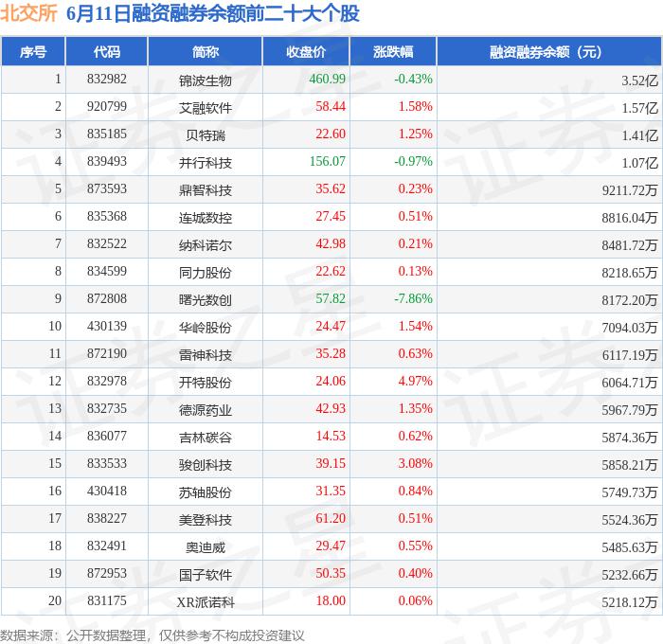Click change value 4.97%
This screenshot has width=663, height=644.
[x=415, y=382]
